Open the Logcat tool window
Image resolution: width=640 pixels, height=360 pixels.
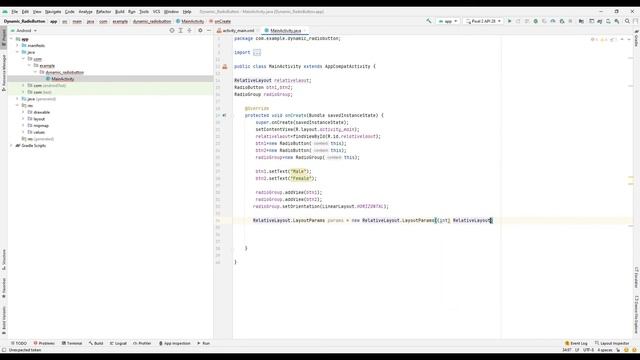pyautogui.click(x=118, y=343)
